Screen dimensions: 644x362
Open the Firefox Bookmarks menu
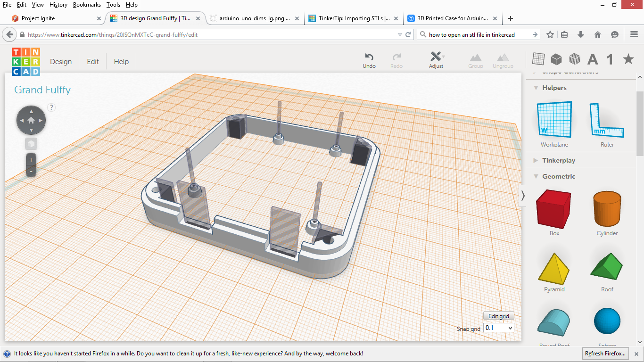tap(87, 5)
